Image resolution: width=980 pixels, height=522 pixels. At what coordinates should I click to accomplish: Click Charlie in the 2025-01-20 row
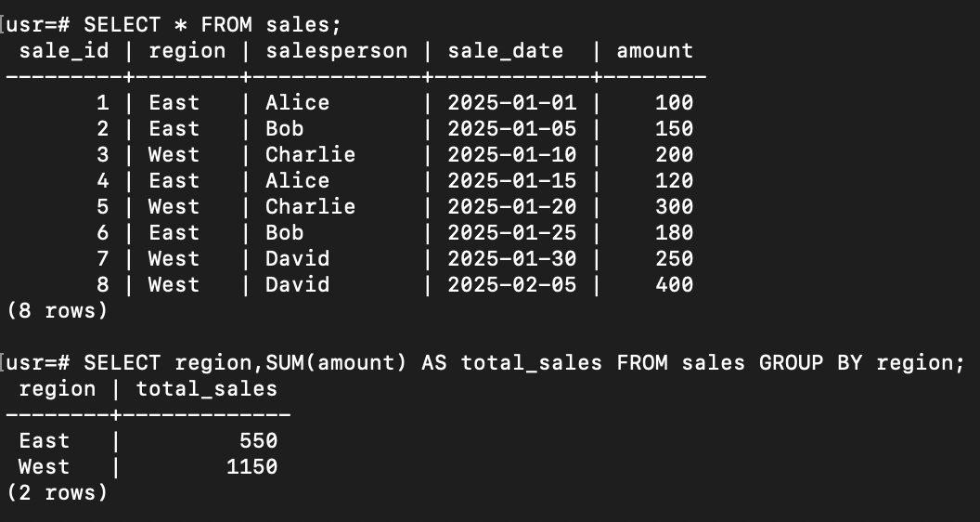point(310,207)
